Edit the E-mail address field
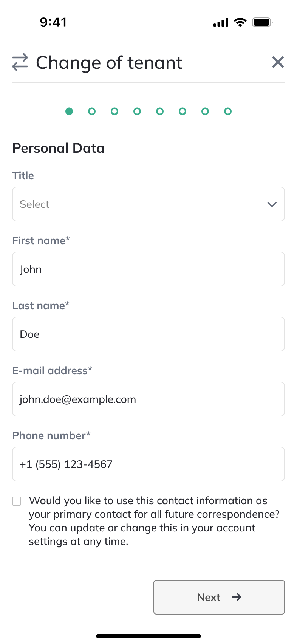 point(148,399)
